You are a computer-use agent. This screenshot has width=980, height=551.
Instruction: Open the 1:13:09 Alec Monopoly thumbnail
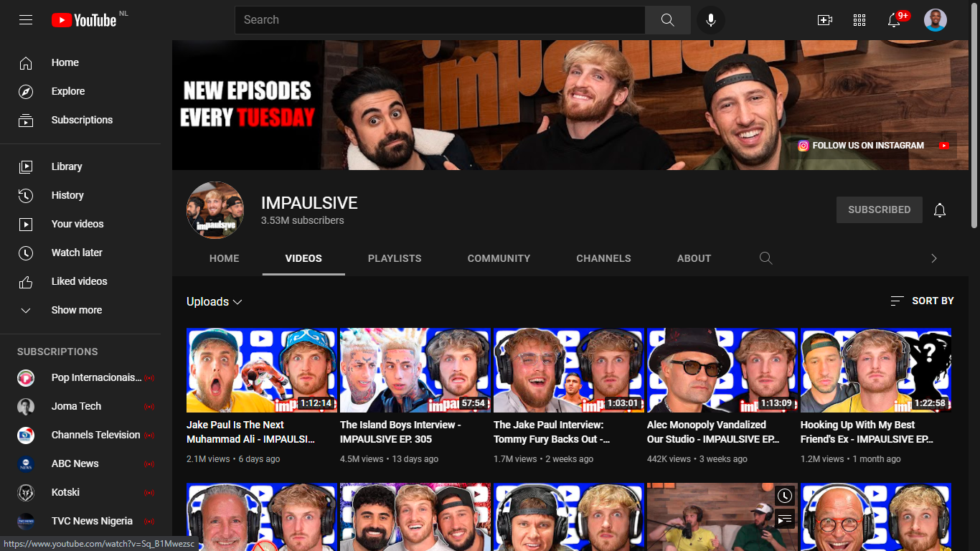pos(722,370)
